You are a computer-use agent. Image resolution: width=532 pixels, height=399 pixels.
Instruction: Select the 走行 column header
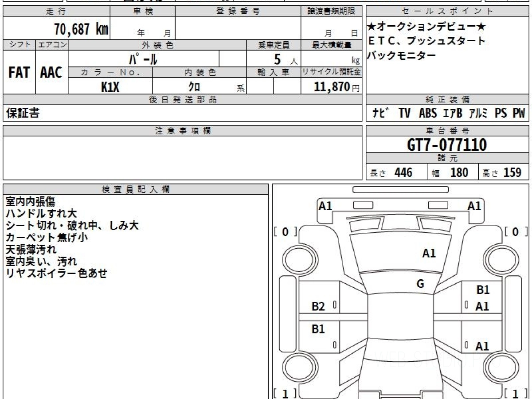click(56, 12)
